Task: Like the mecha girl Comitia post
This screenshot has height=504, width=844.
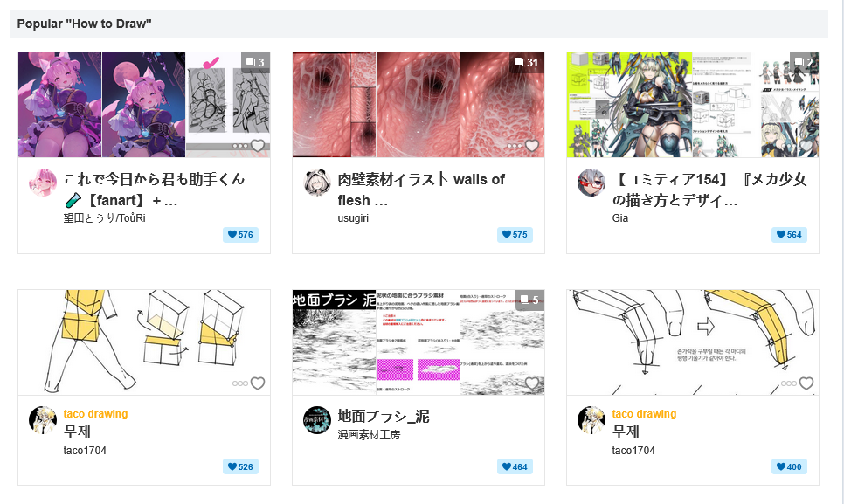Action: tap(806, 146)
